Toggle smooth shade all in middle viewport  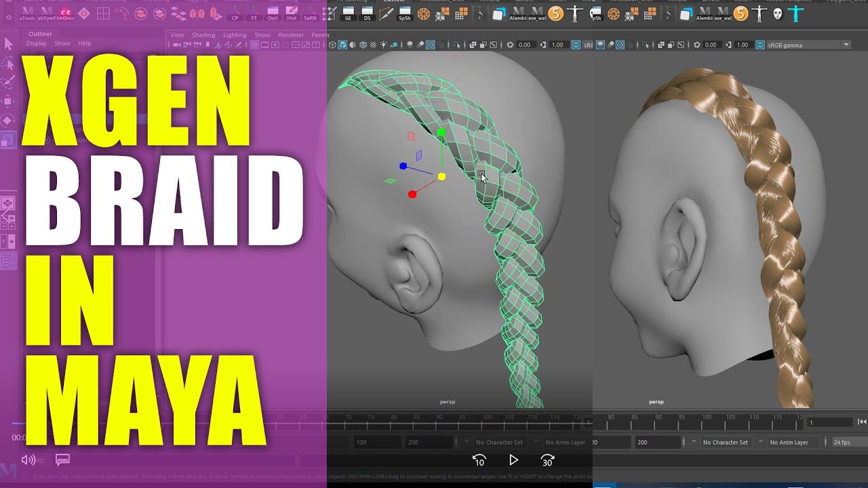click(342, 45)
